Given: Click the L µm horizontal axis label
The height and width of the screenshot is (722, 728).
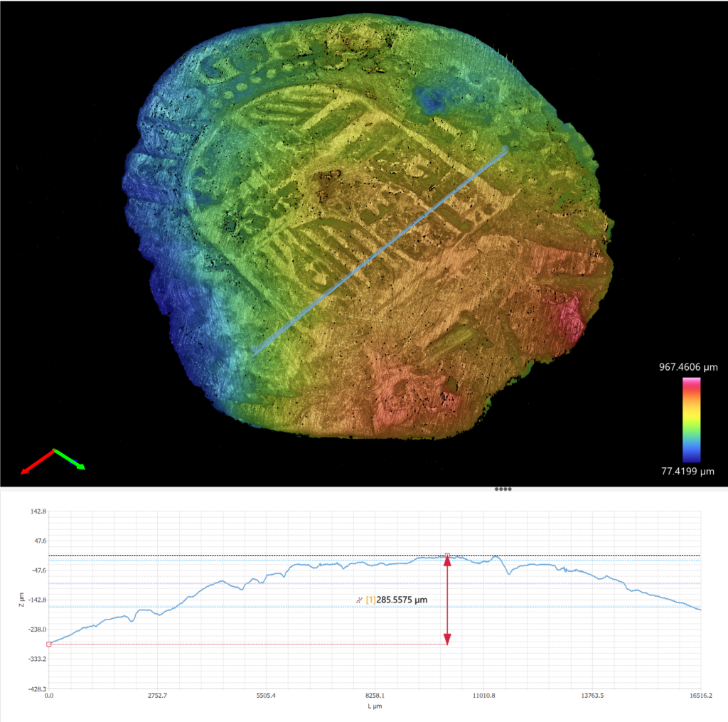Looking at the screenshot, I should point(375,706).
